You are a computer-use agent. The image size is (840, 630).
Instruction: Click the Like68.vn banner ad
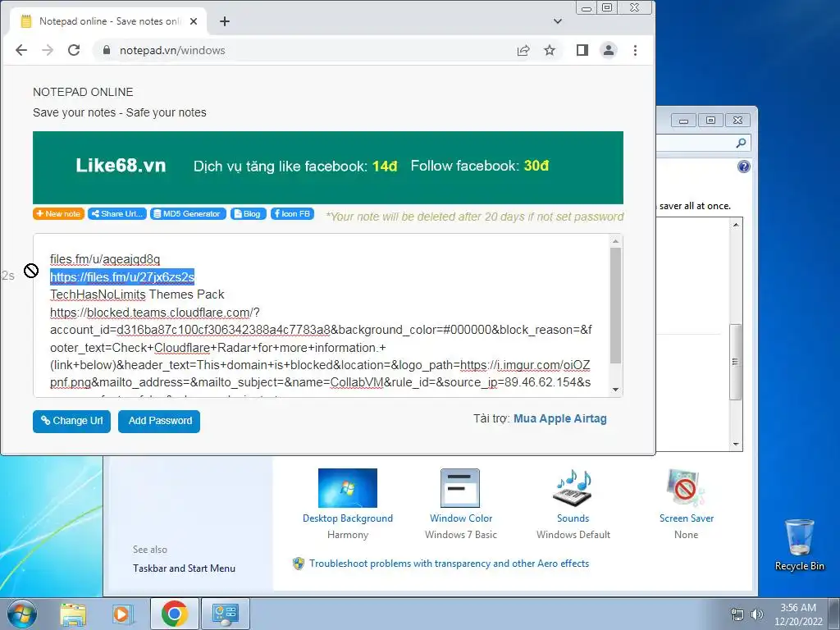pyautogui.click(x=328, y=167)
